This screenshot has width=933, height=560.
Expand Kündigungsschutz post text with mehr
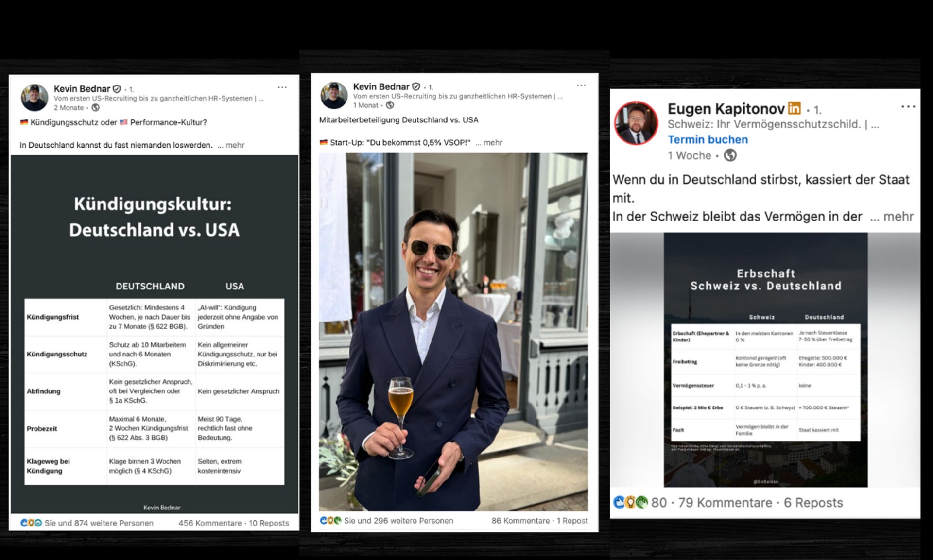point(235,145)
